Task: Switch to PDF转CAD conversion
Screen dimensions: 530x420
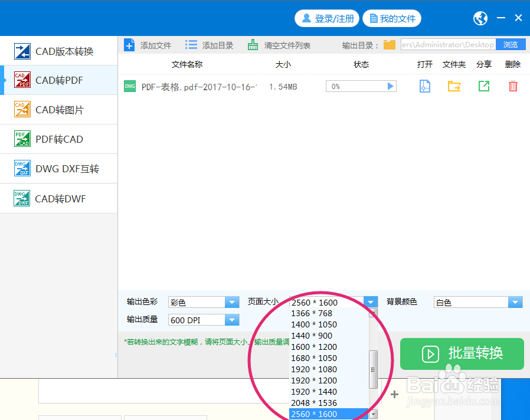Action: (59, 139)
